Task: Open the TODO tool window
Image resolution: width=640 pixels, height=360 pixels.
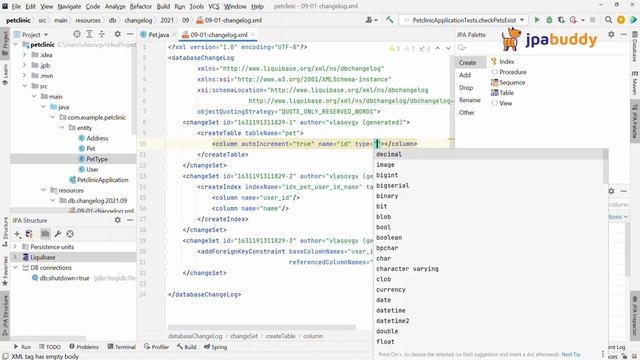Action: click(x=50, y=347)
